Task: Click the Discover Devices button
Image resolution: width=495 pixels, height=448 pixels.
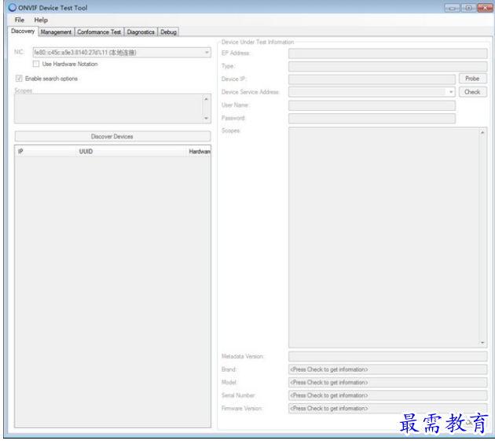Action: point(112,137)
